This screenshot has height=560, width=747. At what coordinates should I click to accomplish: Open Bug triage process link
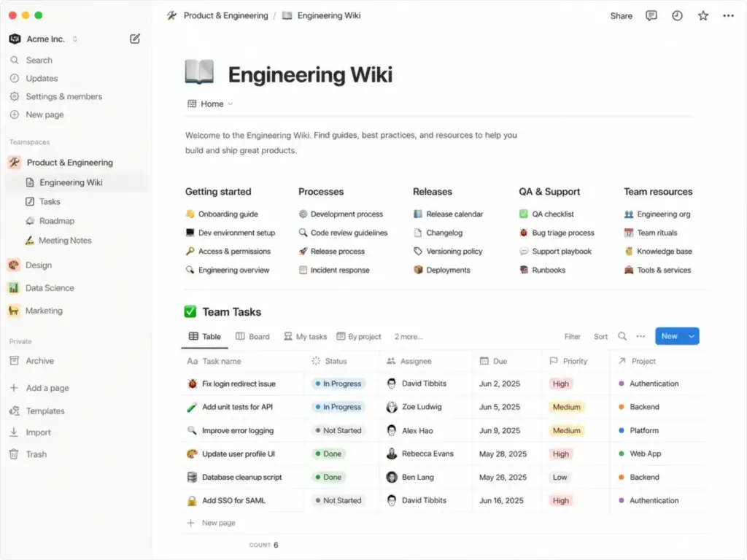click(x=557, y=233)
